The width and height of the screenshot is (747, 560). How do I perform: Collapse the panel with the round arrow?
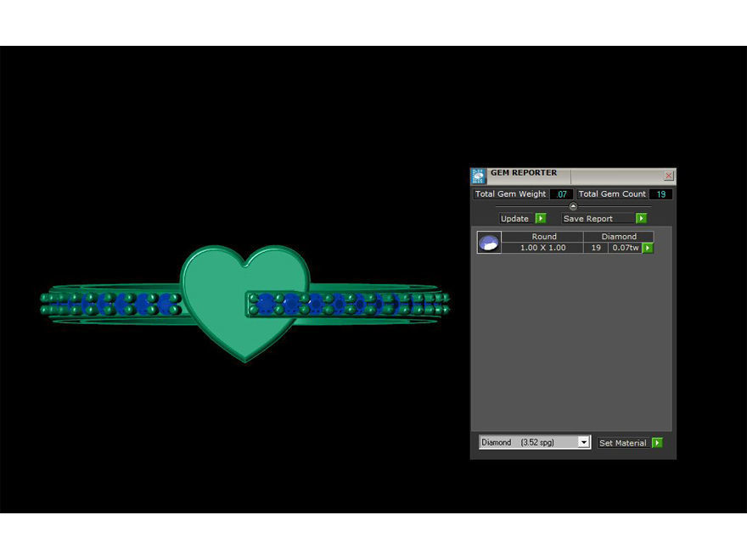(x=573, y=206)
